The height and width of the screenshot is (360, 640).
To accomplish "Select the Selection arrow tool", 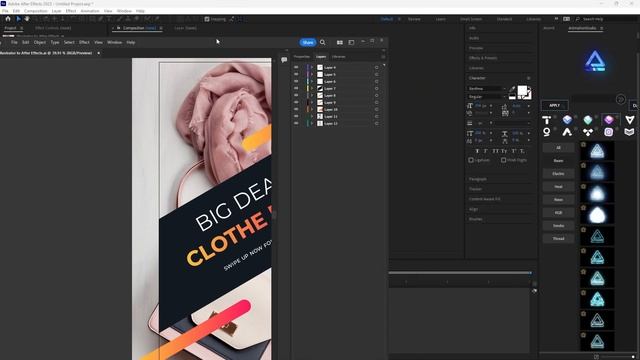I will click(x=18, y=19).
